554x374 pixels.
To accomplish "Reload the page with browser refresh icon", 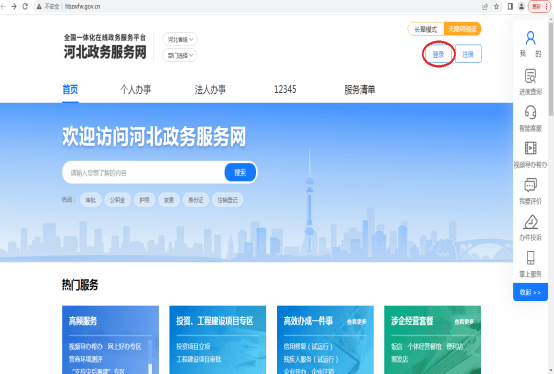I will (25, 6).
